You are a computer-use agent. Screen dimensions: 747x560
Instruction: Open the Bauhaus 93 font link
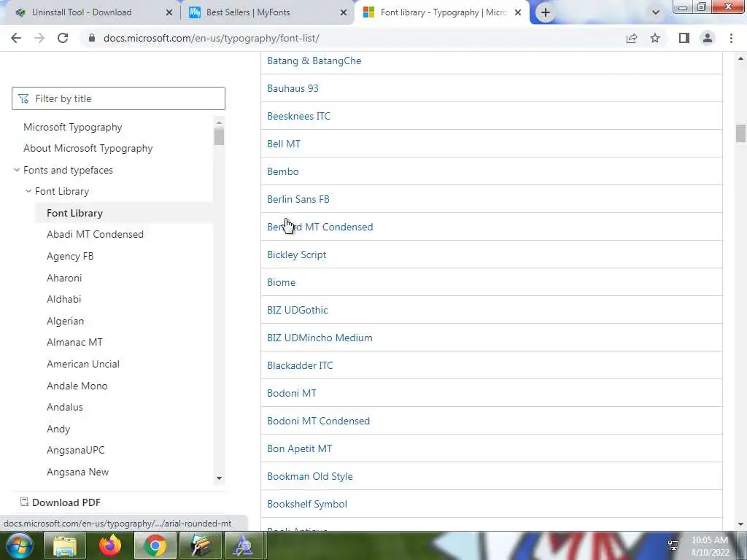[293, 88]
